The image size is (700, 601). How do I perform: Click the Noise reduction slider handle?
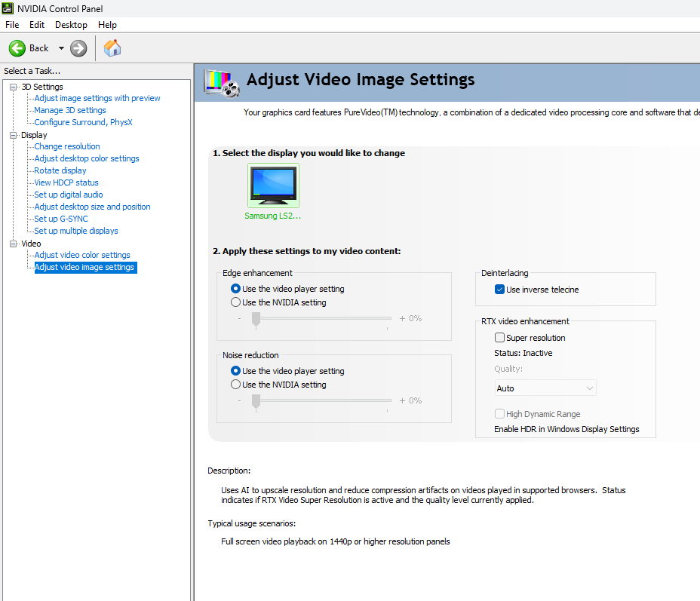(x=256, y=402)
